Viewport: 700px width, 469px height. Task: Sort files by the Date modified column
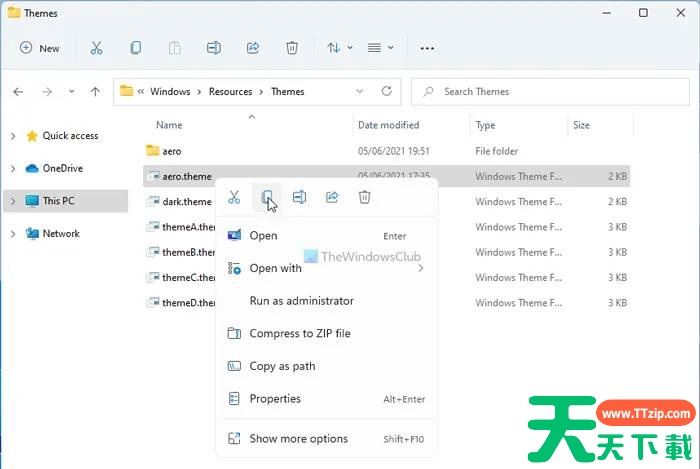(x=388, y=125)
